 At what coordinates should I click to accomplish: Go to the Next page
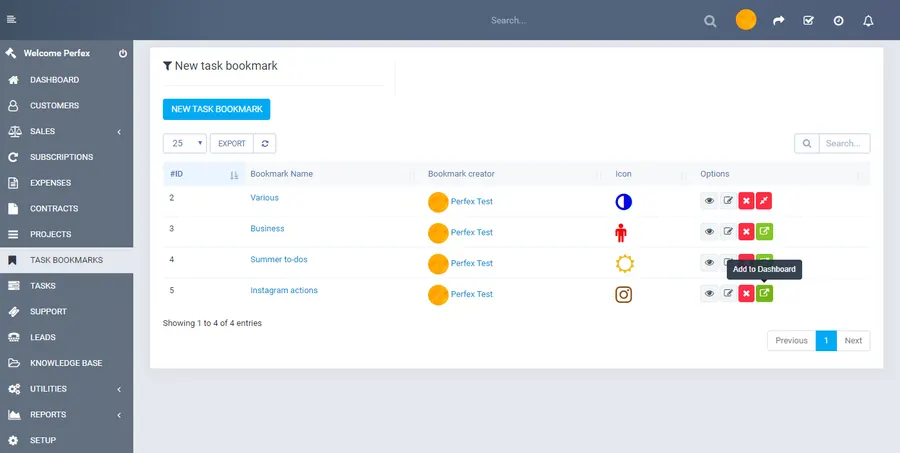pos(853,340)
